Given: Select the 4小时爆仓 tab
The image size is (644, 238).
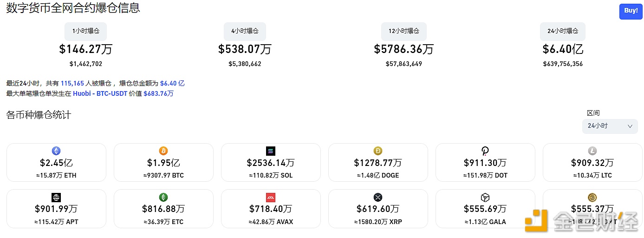Looking at the screenshot, I should pos(245,31).
